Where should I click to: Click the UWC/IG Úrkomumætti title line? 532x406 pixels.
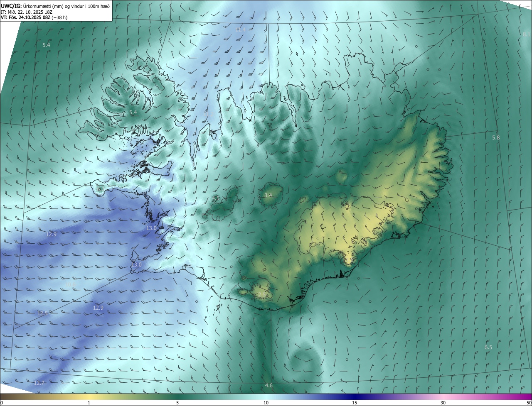[55, 6]
